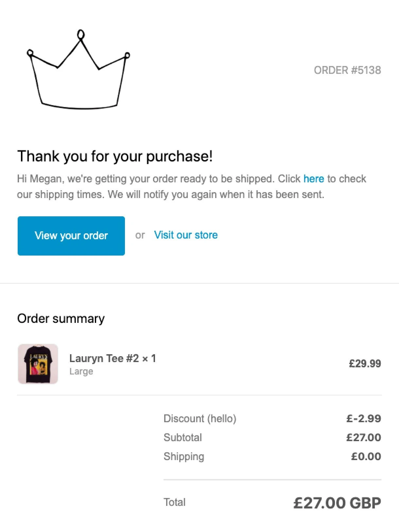
Task: Click the £27.00 GBP total amount
Action: (337, 503)
